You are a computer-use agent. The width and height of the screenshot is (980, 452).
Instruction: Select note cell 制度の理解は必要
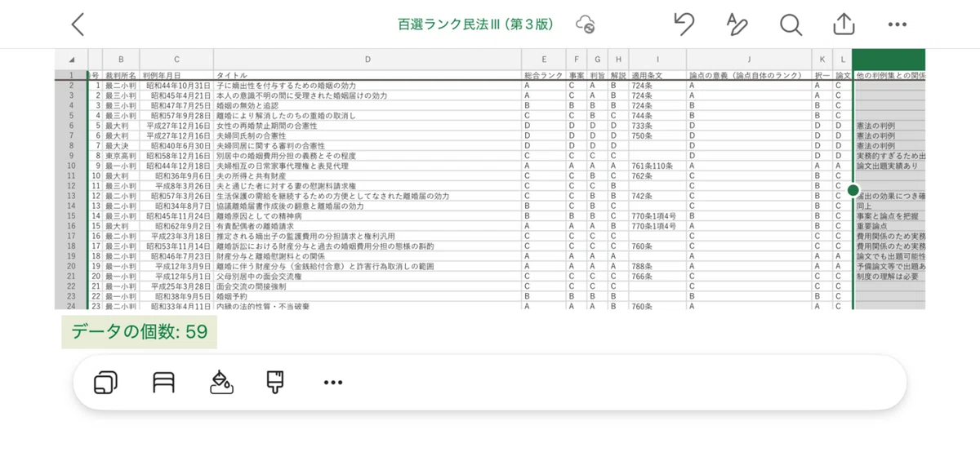coord(889,277)
